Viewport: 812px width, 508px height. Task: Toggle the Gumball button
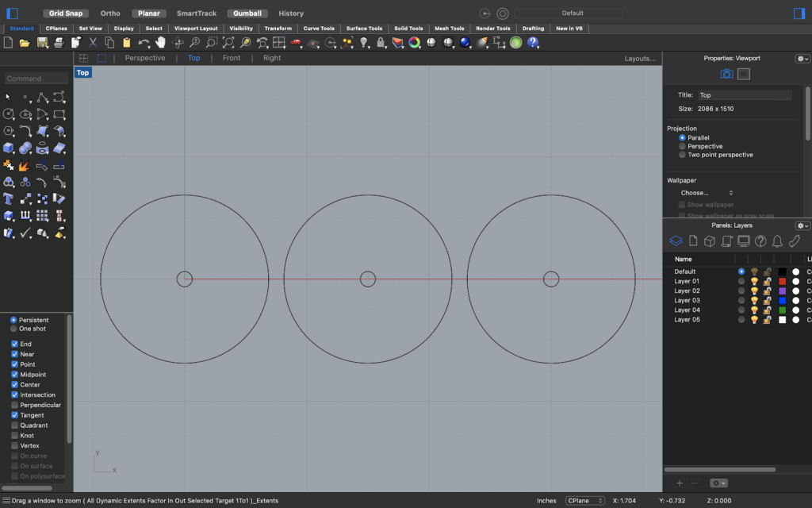[247, 13]
